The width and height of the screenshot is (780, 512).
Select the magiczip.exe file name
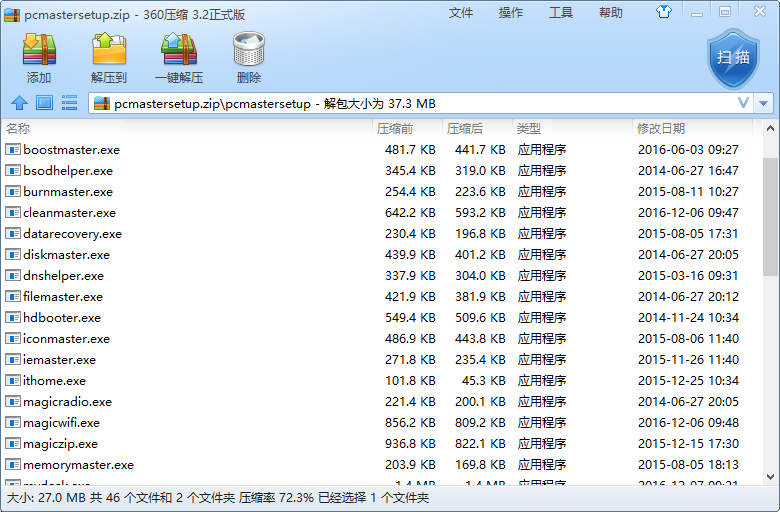[61, 444]
